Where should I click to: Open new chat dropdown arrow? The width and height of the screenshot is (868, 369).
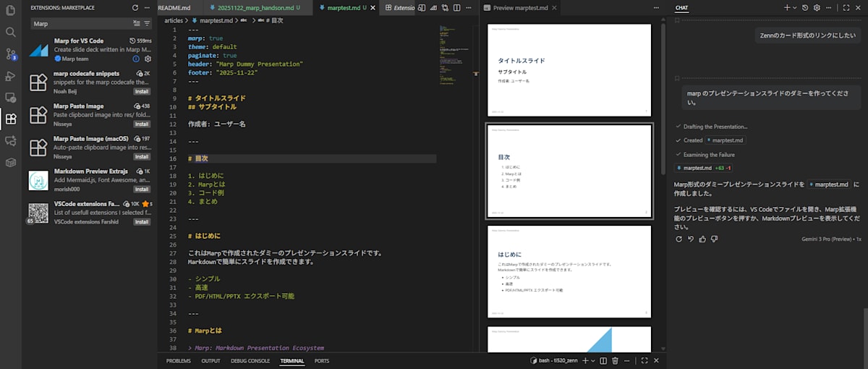pos(795,7)
